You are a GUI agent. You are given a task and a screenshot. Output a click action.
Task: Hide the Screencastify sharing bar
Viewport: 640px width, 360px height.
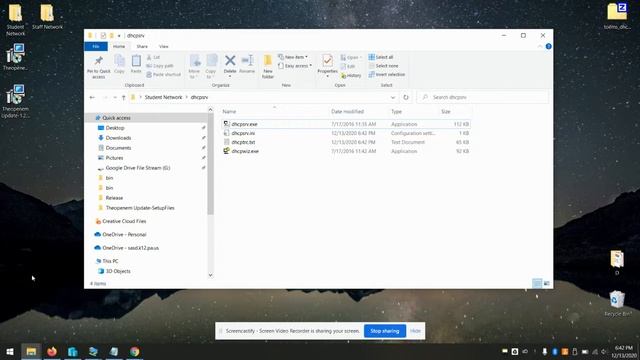(x=415, y=331)
